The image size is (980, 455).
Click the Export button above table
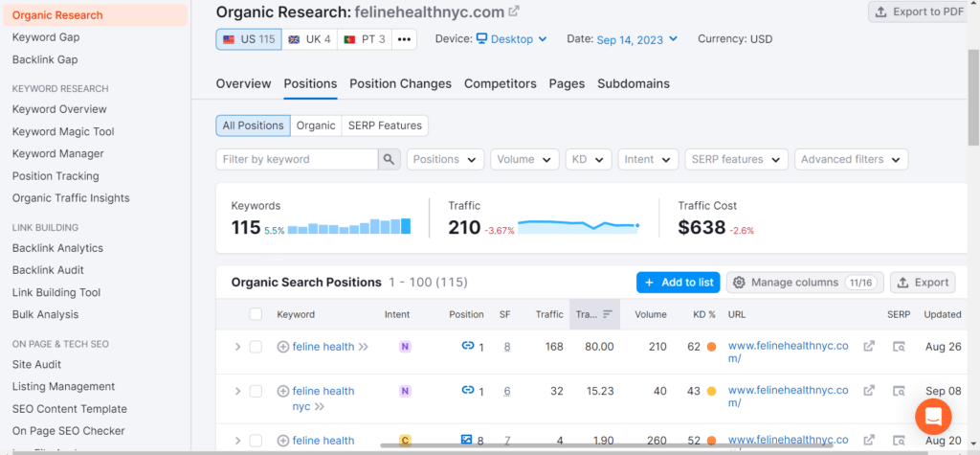[x=924, y=283]
